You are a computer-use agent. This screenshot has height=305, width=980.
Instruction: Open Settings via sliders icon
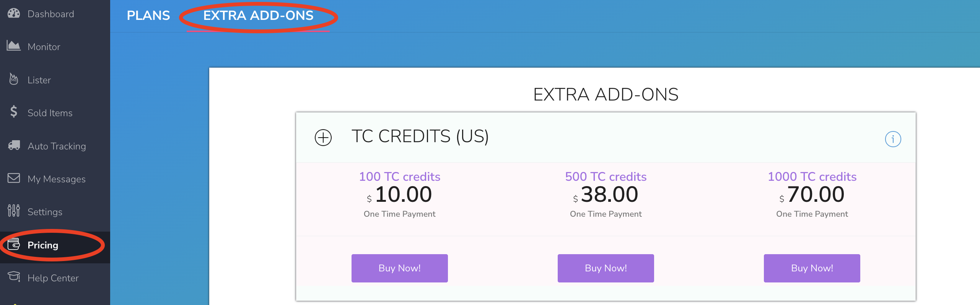click(13, 211)
